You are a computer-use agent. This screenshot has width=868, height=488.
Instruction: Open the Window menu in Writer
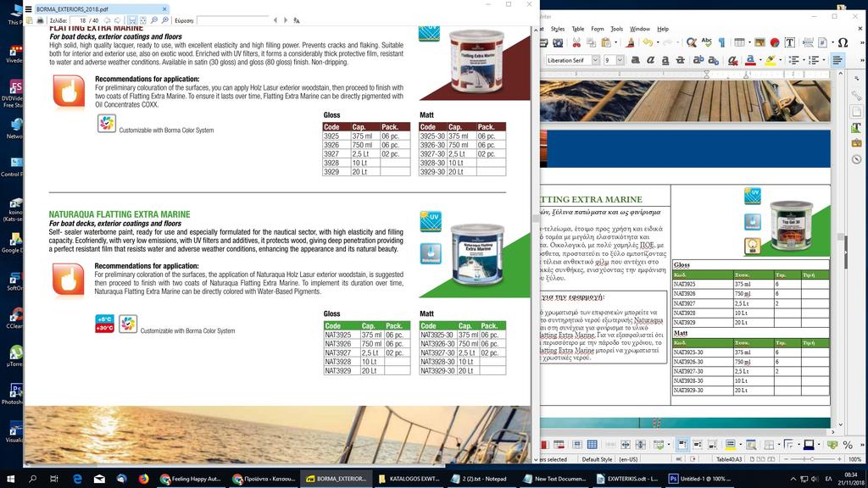point(640,29)
